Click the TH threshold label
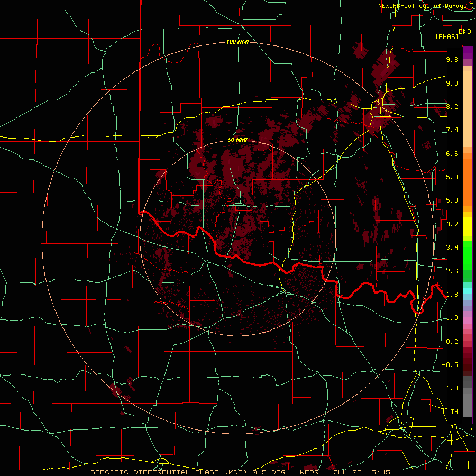476x476 pixels. click(x=454, y=412)
